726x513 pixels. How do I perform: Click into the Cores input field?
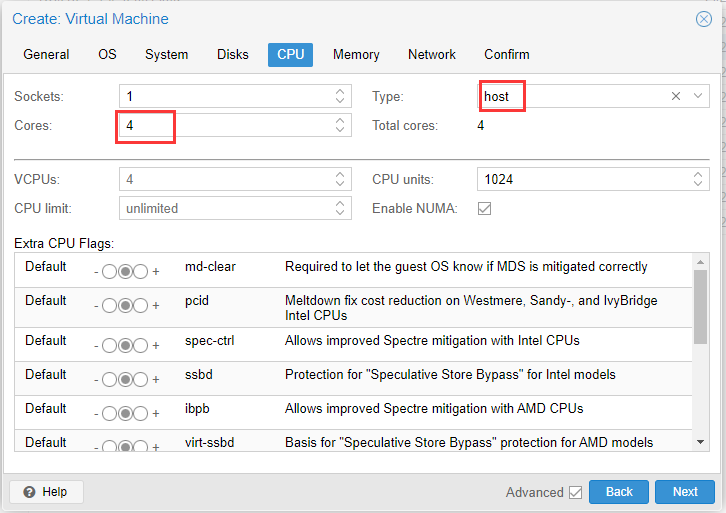[x=225, y=125]
